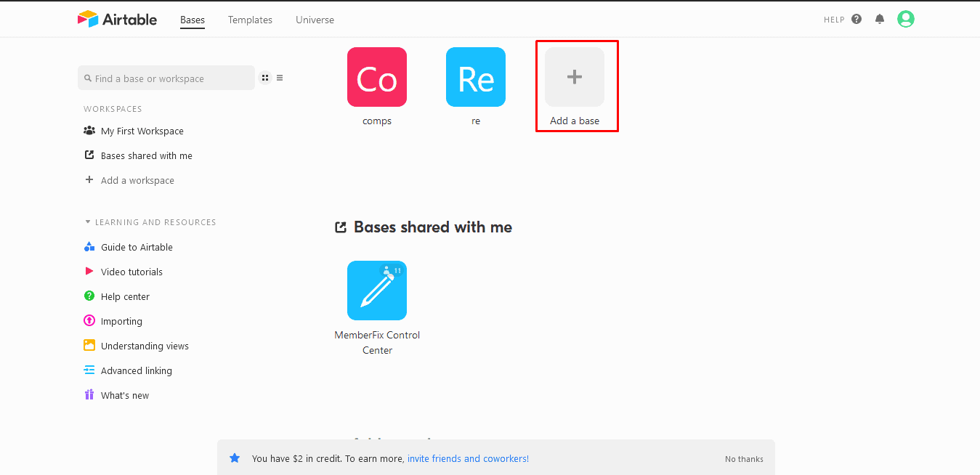Open MemberFix Control Center base
Image resolution: width=980 pixels, height=475 pixels.
coord(376,291)
